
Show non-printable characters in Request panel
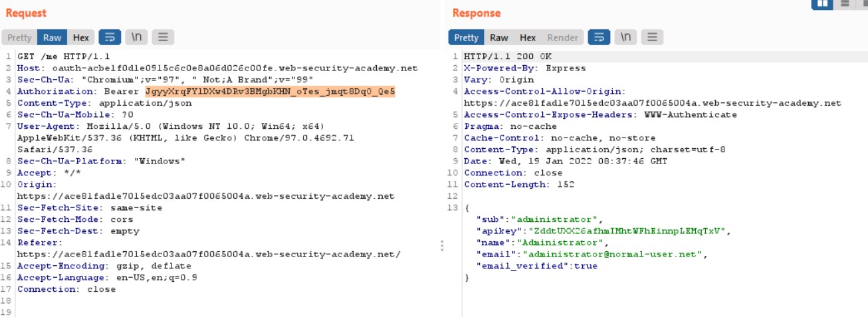click(136, 38)
